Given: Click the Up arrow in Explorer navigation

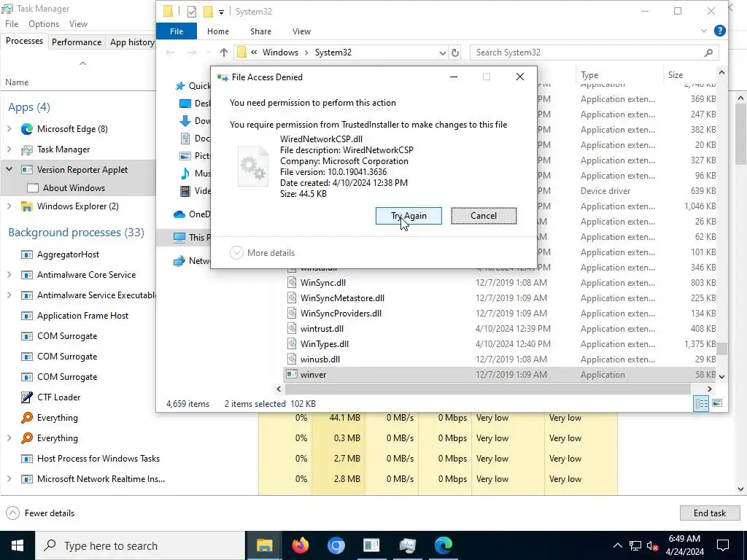Looking at the screenshot, I should point(224,52).
